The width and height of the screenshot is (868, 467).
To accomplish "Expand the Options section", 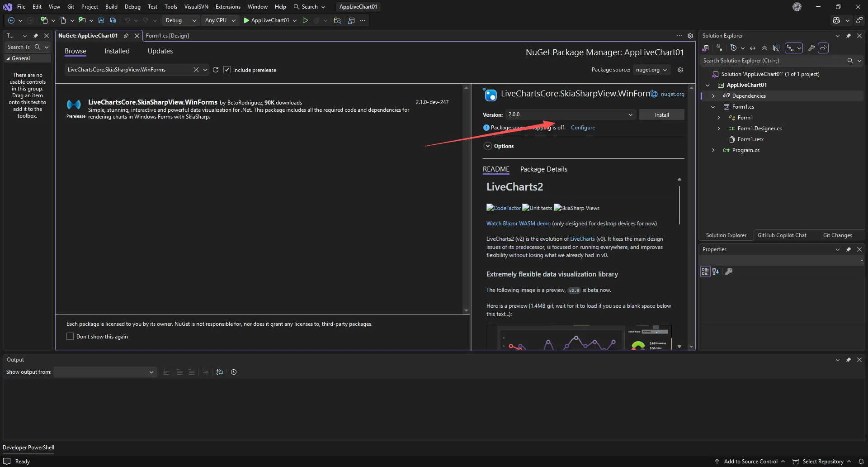I will pyautogui.click(x=488, y=146).
